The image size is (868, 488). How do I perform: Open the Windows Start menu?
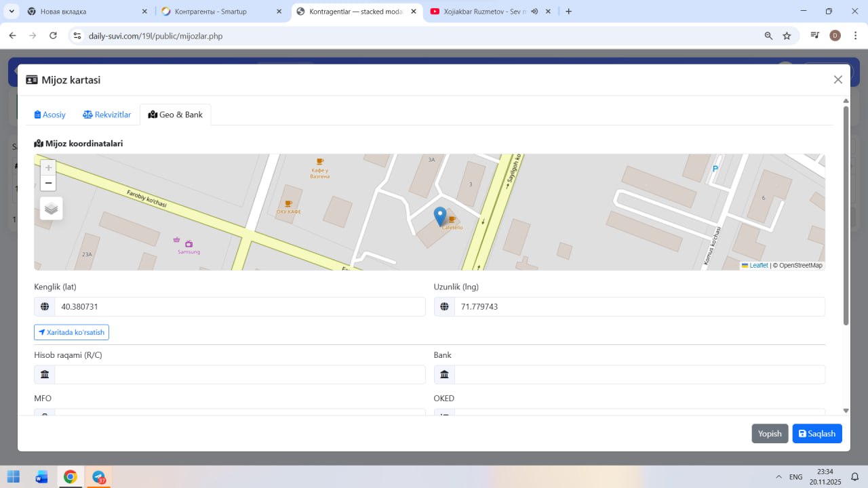(14, 477)
